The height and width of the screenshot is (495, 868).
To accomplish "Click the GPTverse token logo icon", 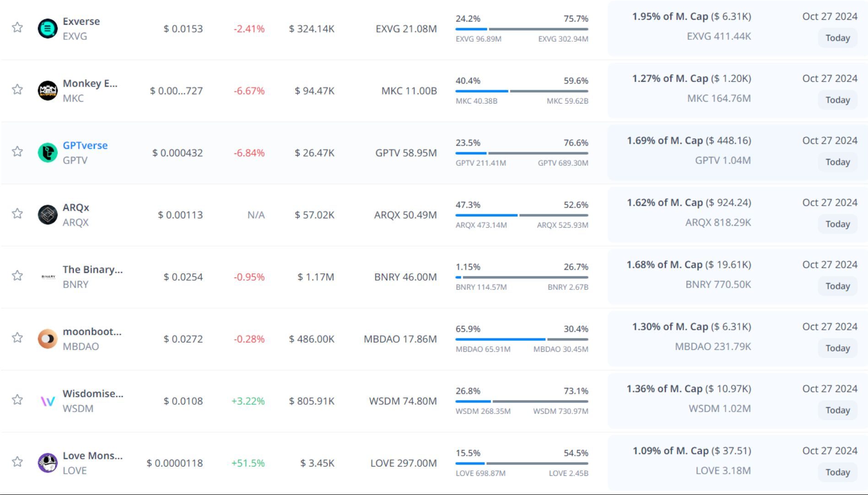I will (x=48, y=152).
